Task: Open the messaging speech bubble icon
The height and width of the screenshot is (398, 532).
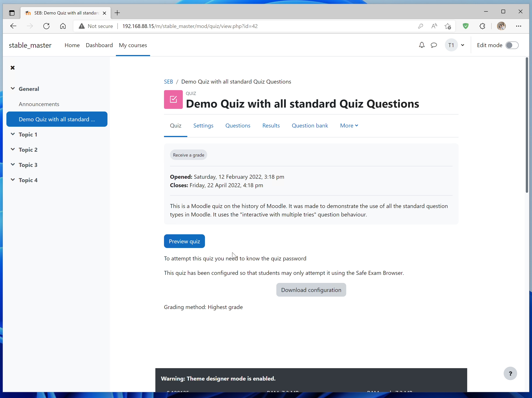Action: pos(434,45)
